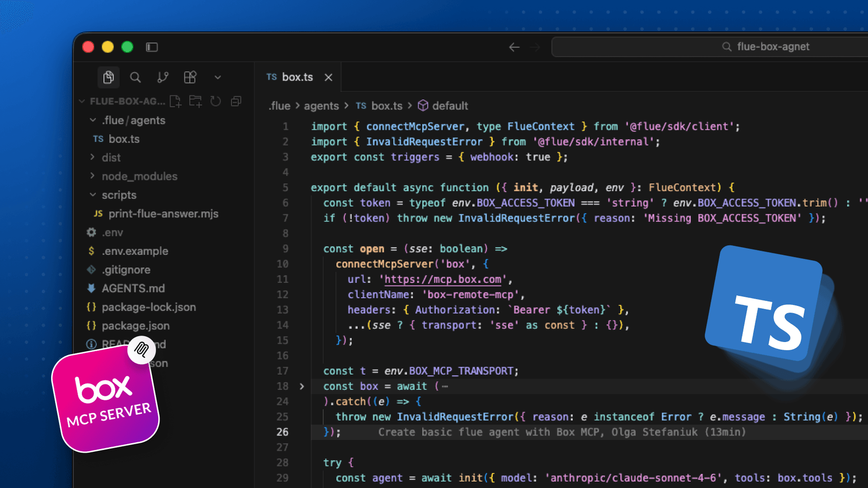
Task: Open the Explorer view icon
Action: pos(108,77)
